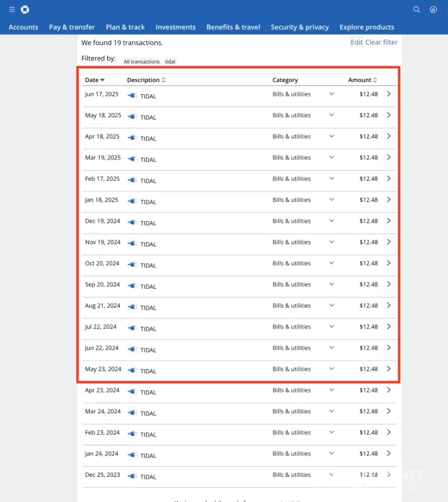Expand category dropdown for Dec 19, 2024 row
The width and height of the screenshot is (448, 502).
coord(332,220)
